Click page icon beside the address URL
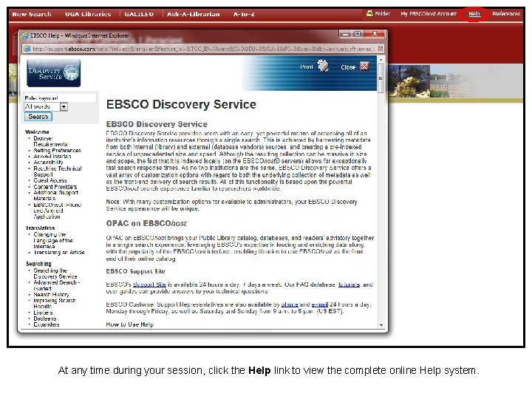The width and height of the screenshot is (532, 399). [27, 49]
